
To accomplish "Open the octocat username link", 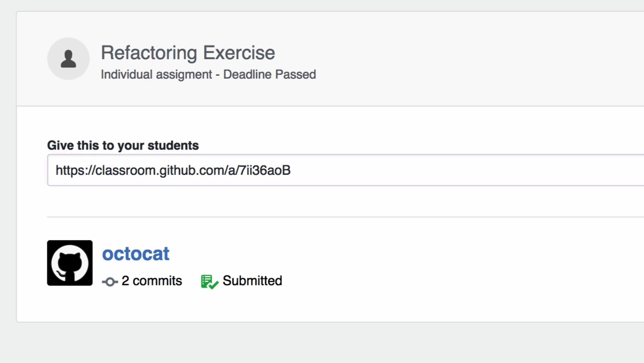I will [135, 254].
